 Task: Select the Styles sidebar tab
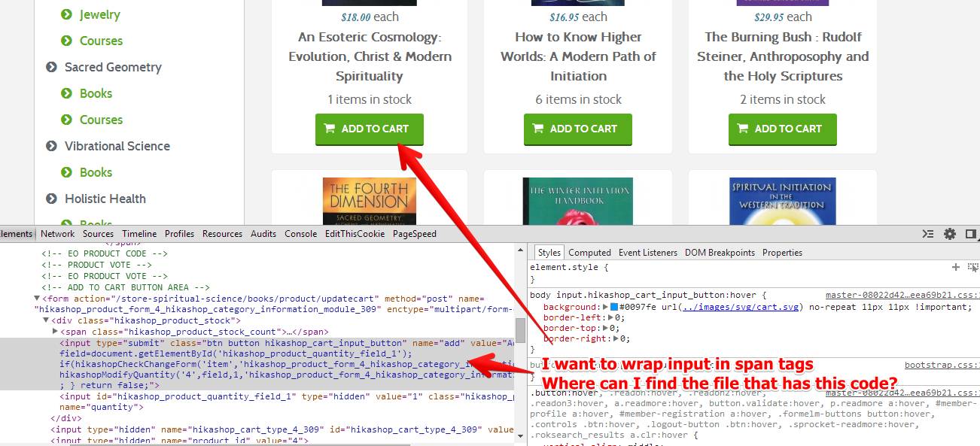pyautogui.click(x=549, y=253)
